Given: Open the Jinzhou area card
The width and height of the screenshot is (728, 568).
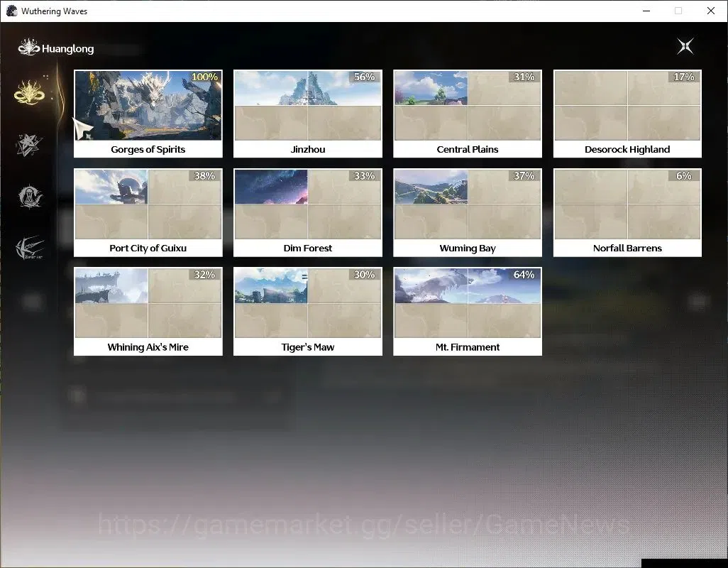Looking at the screenshot, I should [x=308, y=114].
